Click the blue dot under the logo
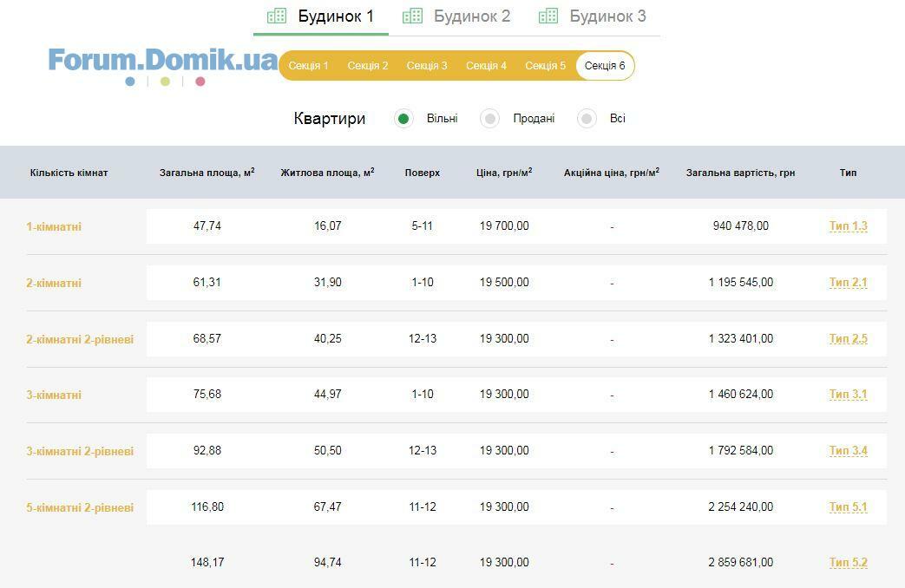Screen dimensions: 905x588 pos(130,82)
